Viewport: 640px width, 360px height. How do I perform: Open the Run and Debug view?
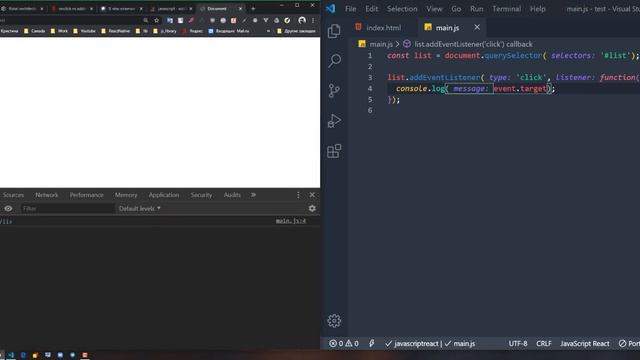click(334, 121)
